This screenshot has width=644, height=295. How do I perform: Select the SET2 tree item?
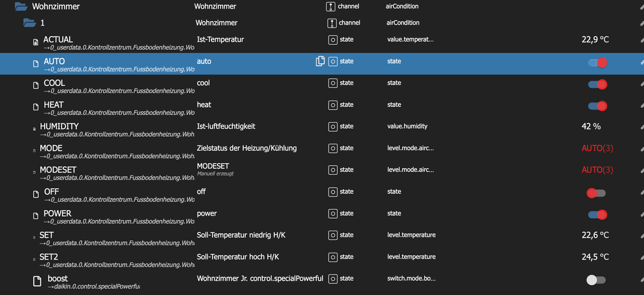pos(49,257)
